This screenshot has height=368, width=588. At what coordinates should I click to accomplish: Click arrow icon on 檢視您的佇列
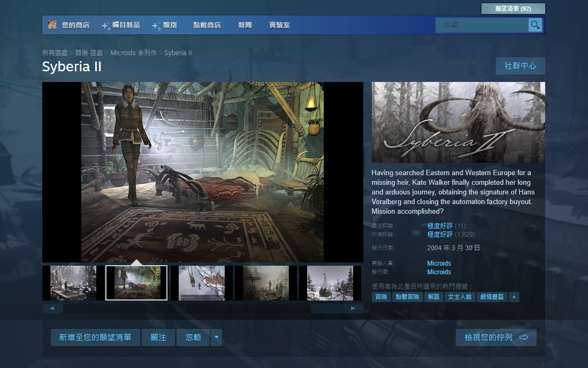[524, 337]
